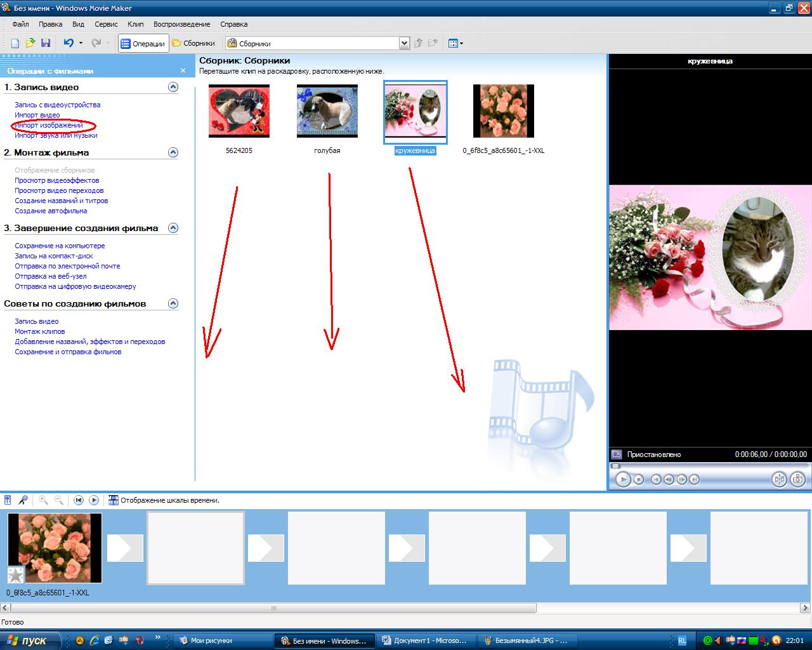Open the Справка menu

click(233, 24)
